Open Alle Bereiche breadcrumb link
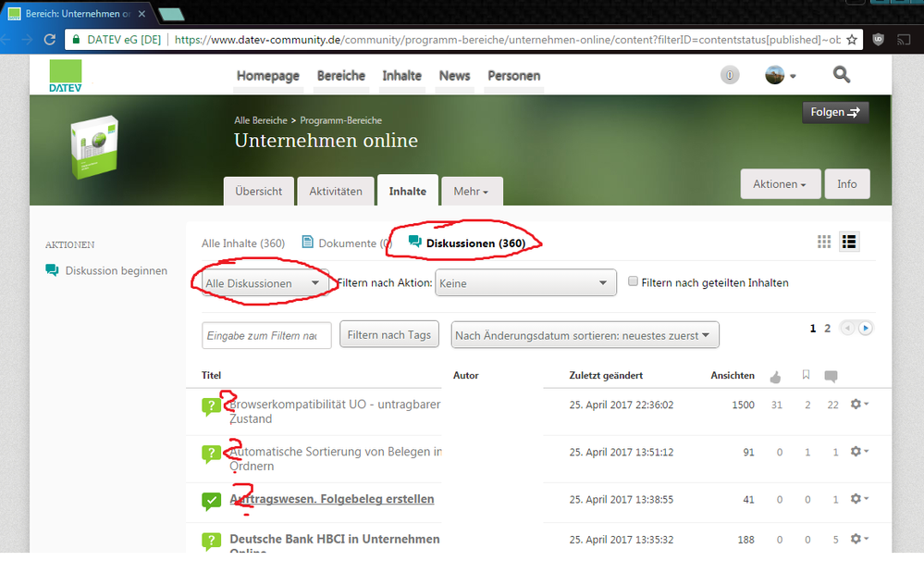 [x=261, y=120]
